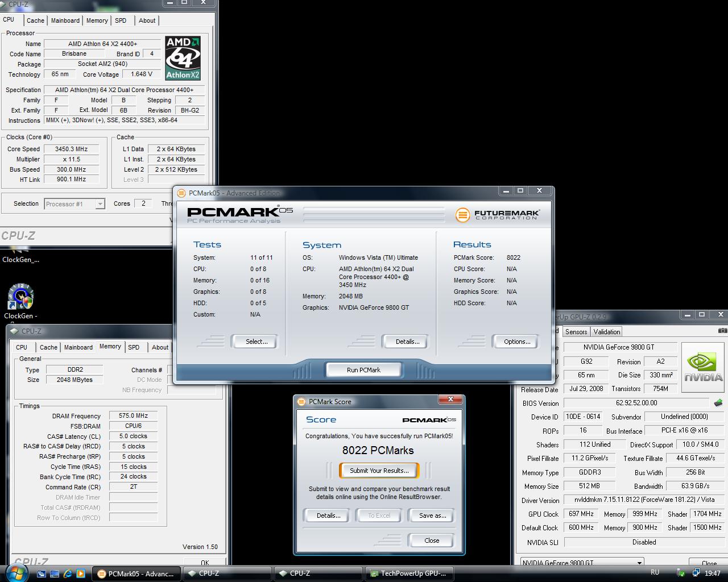The height and width of the screenshot is (582, 728).
Task: Open the ClockGen shortcut on the desktop
Action: (20, 302)
